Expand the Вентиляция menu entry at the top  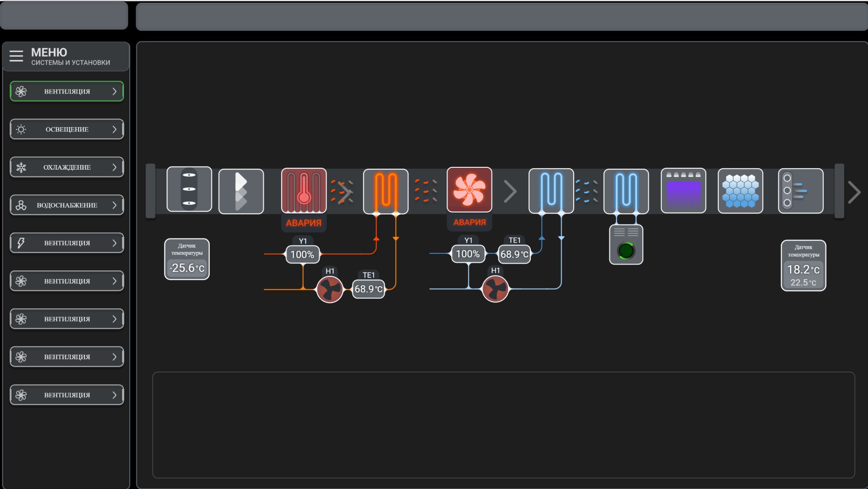(x=66, y=91)
